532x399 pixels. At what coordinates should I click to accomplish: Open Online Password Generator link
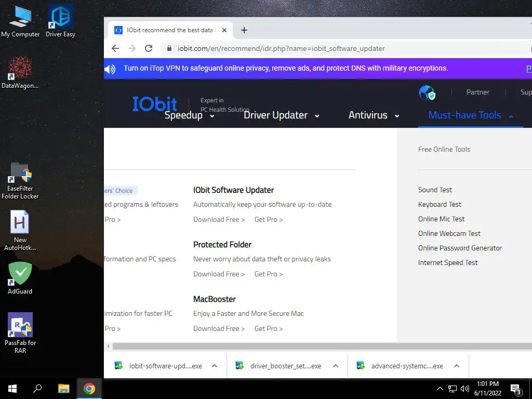[460, 248]
